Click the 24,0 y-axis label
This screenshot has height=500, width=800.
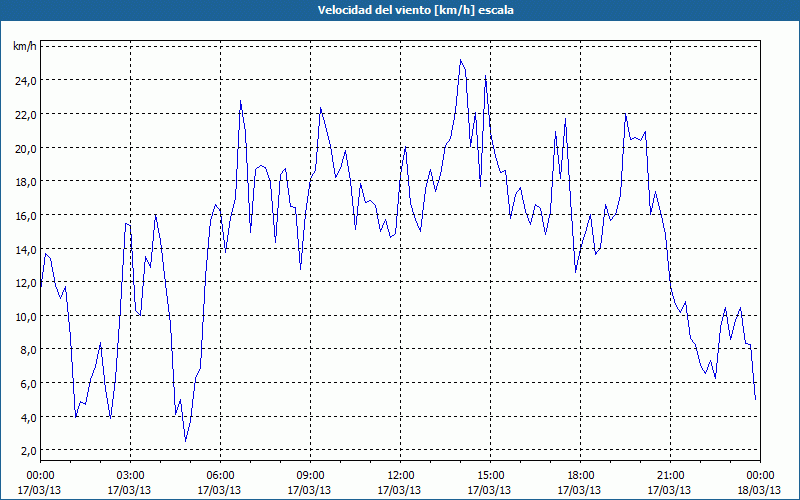(x=27, y=81)
